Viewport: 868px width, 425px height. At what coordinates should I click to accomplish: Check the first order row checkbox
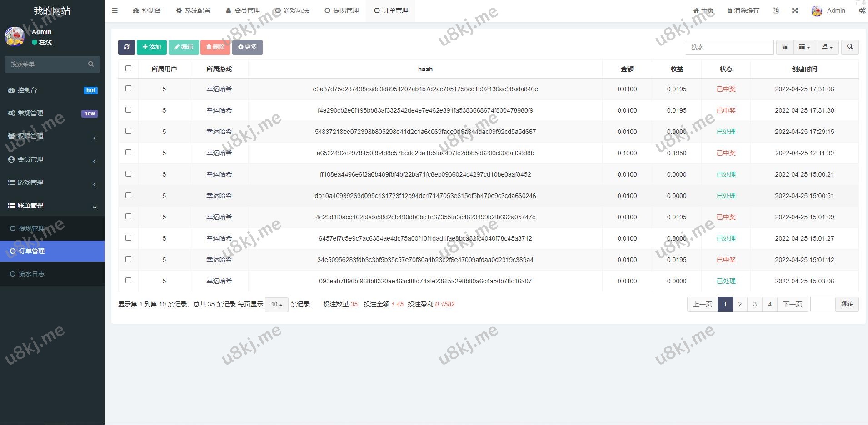[128, 89]
